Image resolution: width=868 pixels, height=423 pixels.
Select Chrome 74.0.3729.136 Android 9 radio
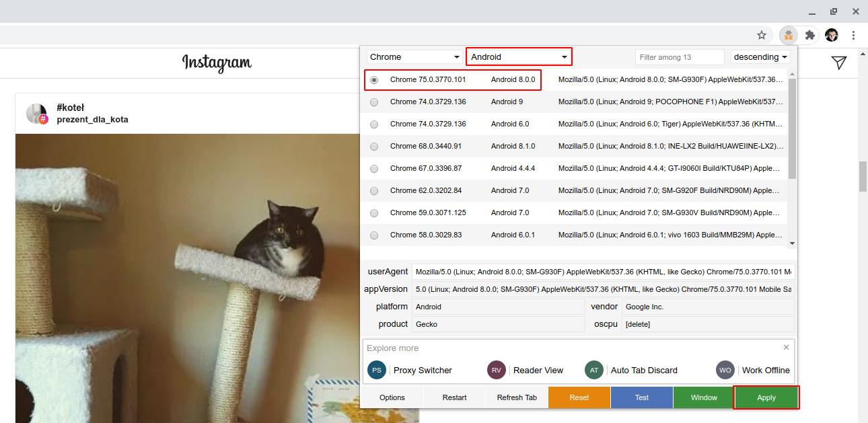click(x=374, y=102)
